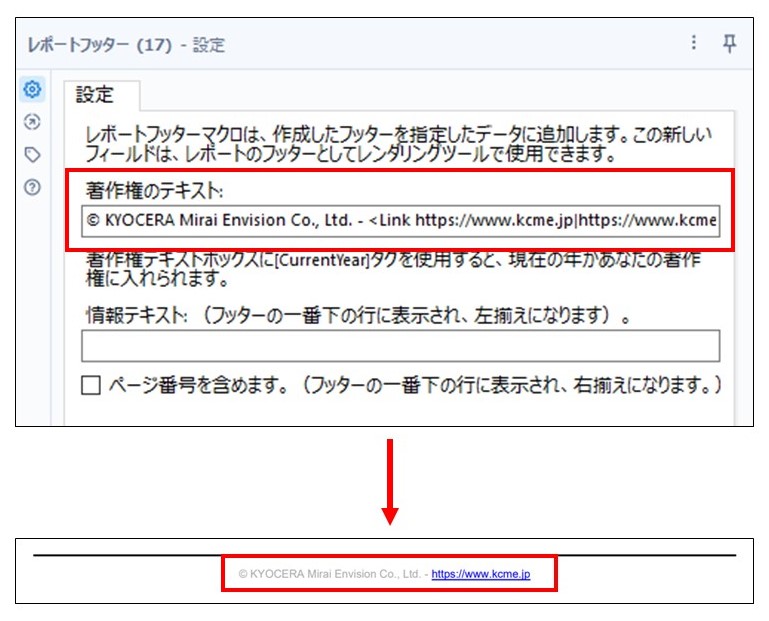Click the empty 情報テキスト input box
This screenshot has width=769, height=621.
point(400,346)
